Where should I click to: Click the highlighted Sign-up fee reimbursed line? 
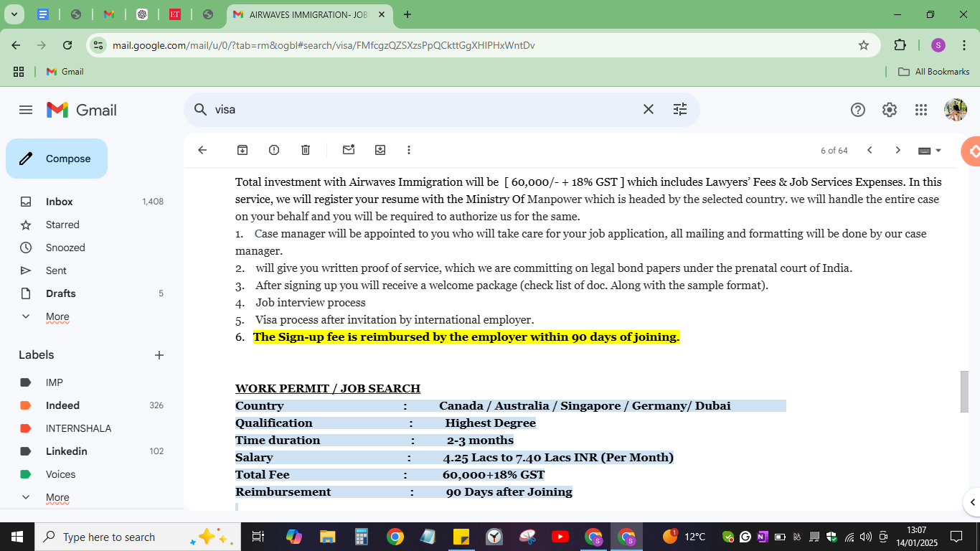[466, 336]
